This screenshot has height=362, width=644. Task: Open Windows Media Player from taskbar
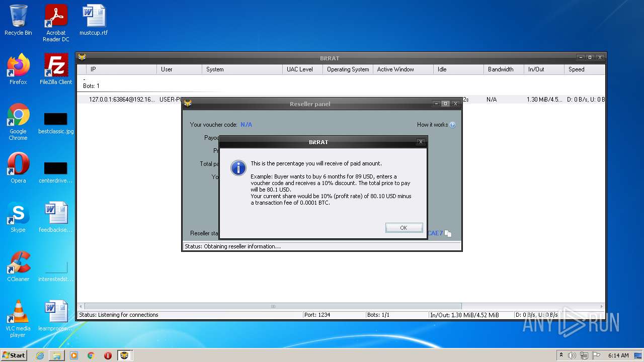pos(74,355)
